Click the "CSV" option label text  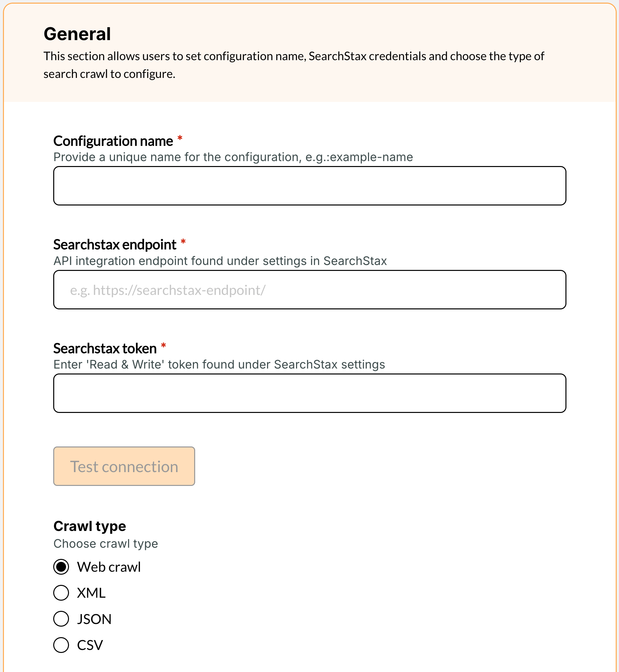[90, 645]
